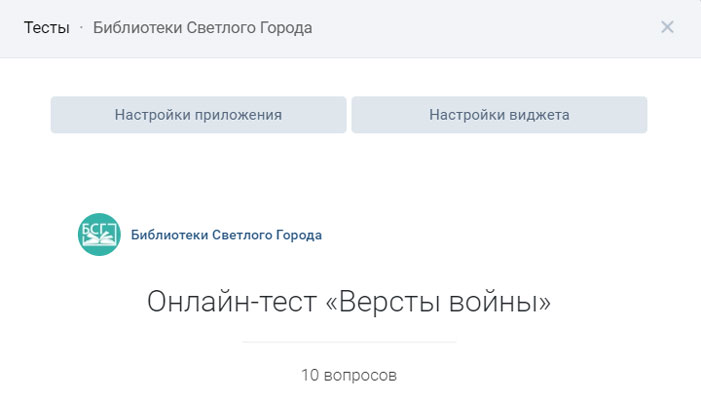Go to Тесты section in header
The image size is (701, 400).
point(46,28)
